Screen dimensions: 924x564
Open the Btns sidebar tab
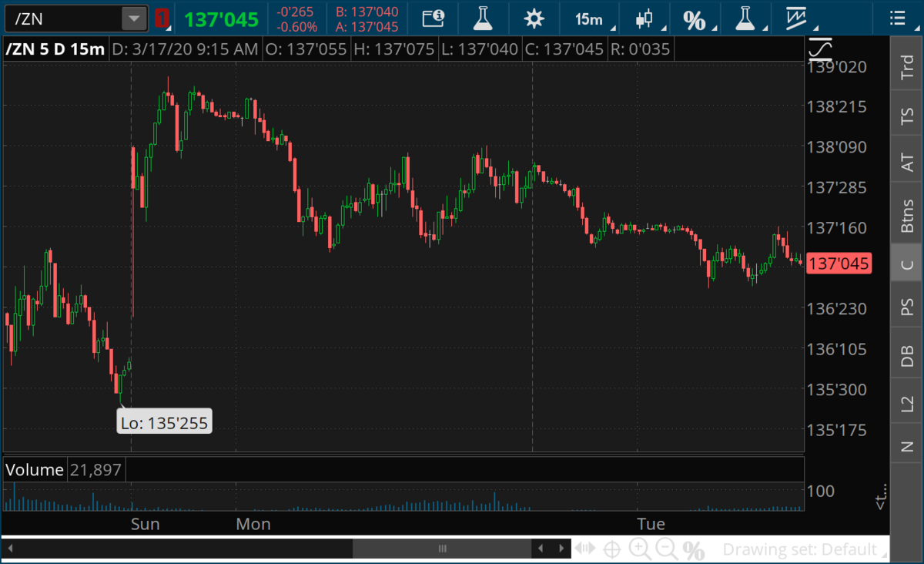pyautogui.click(x=907, y=216)
